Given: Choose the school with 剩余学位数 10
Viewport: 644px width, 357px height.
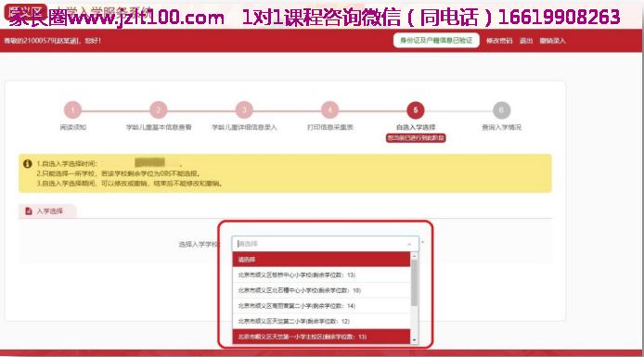Looking at the screenshot, I should pyautogui.click(x=321, y=290).
